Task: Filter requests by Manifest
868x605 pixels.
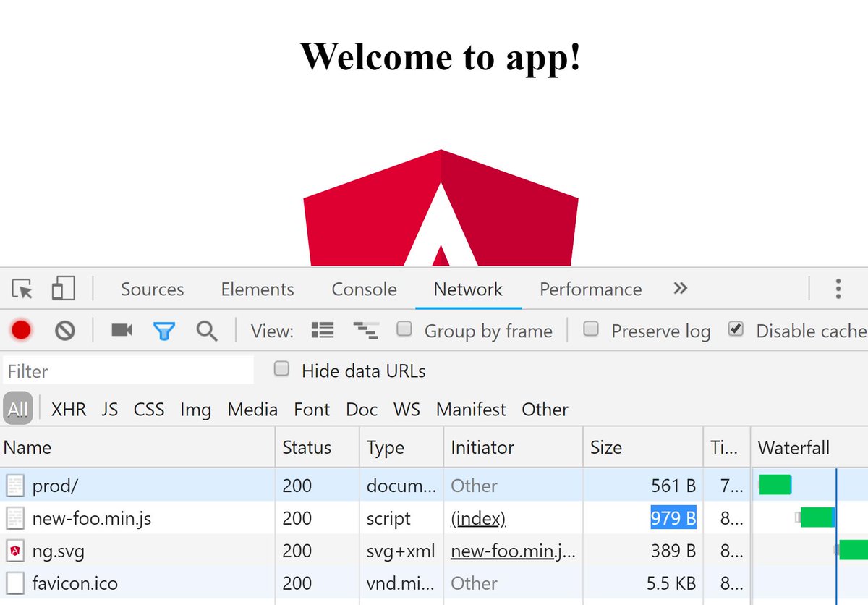Action: (471, 410)
